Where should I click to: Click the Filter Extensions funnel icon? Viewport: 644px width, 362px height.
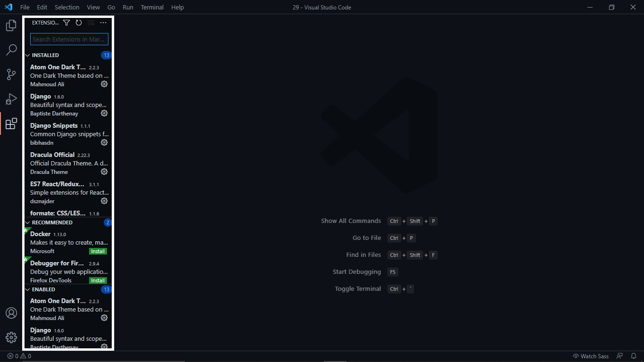click(66, 23)
